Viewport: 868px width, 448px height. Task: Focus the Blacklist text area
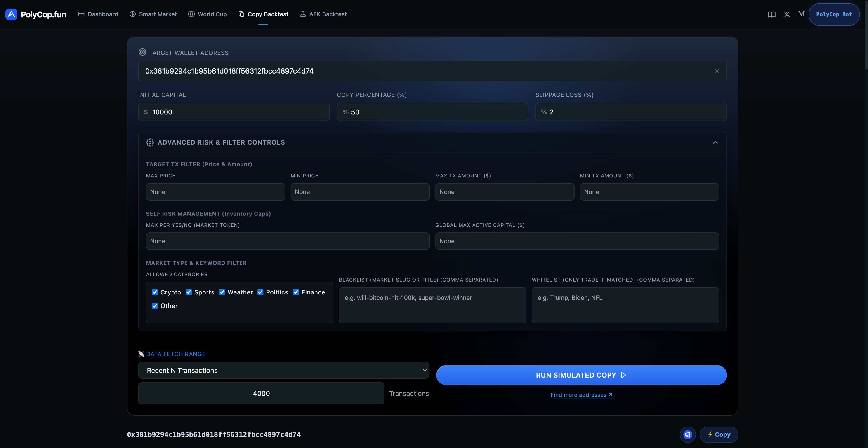[x=432, y=305]
